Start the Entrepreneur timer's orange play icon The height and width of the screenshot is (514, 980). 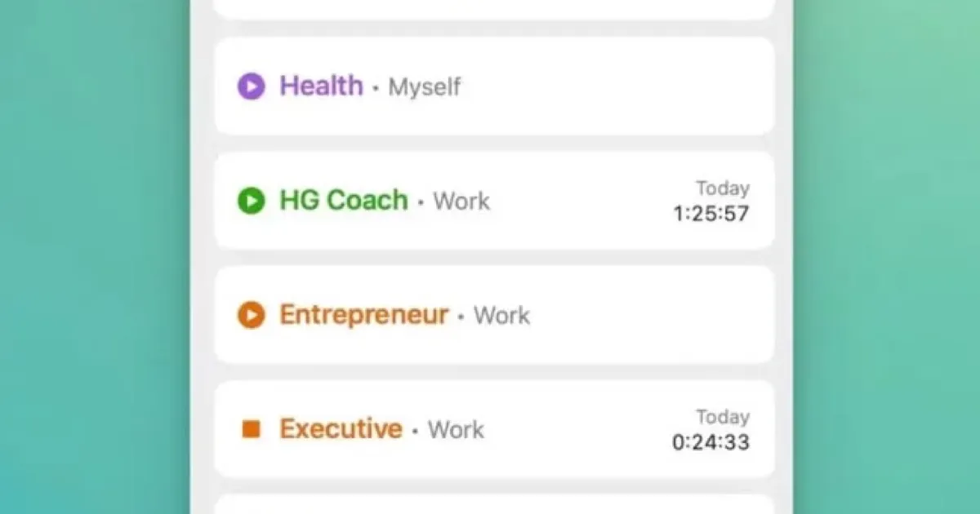252,315
